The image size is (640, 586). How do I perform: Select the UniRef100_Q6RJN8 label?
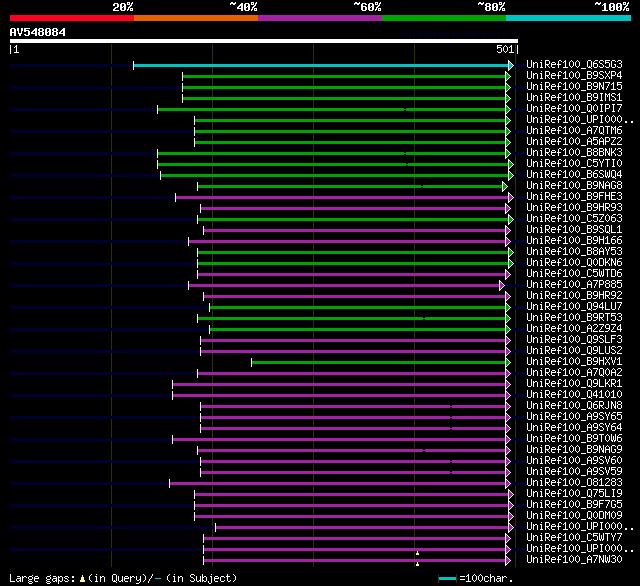(x=574, y=406)
